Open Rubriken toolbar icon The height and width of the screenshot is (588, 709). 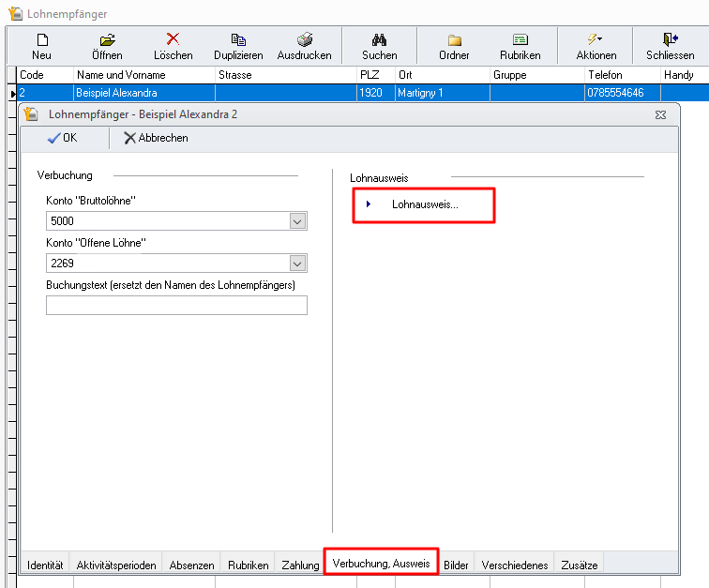pyautogui.click(x=520, y=40)
